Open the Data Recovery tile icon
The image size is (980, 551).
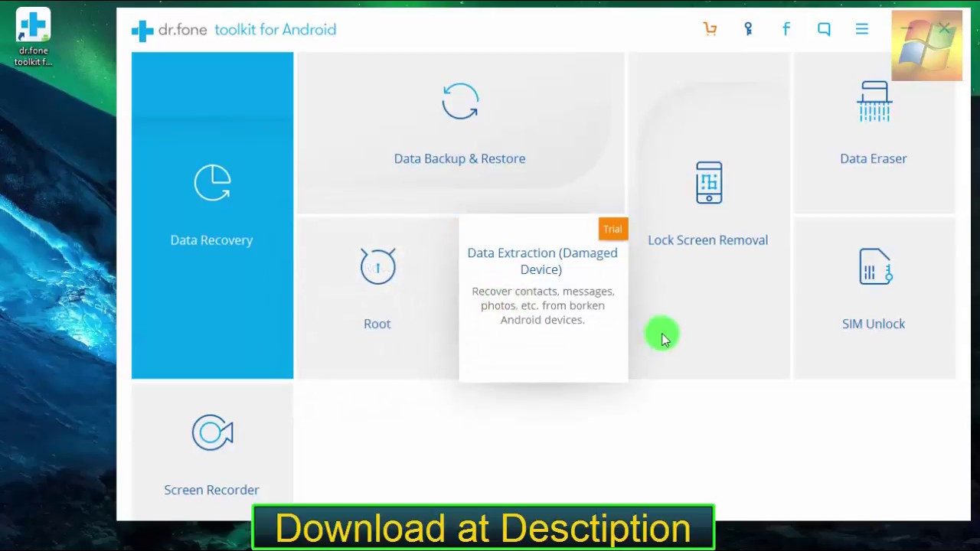212,183
